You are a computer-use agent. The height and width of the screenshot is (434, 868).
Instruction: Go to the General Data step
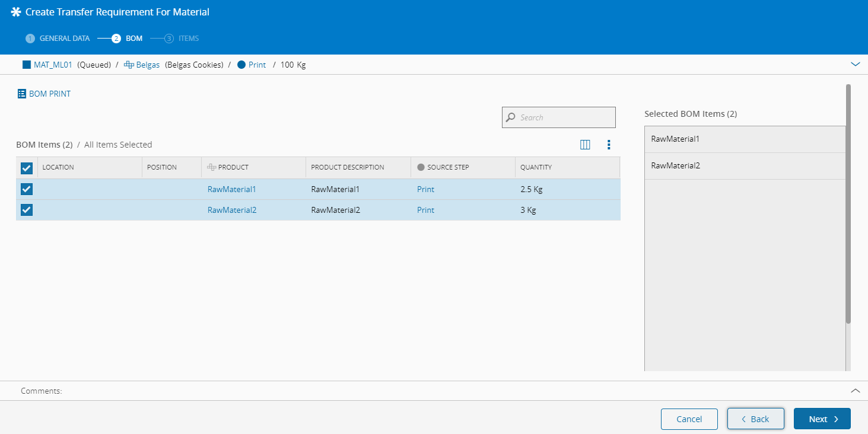click(x=58, y=39)
